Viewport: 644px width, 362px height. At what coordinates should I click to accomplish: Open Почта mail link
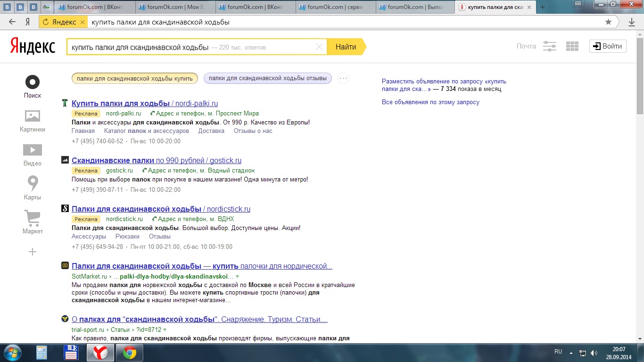pos(526,46)
